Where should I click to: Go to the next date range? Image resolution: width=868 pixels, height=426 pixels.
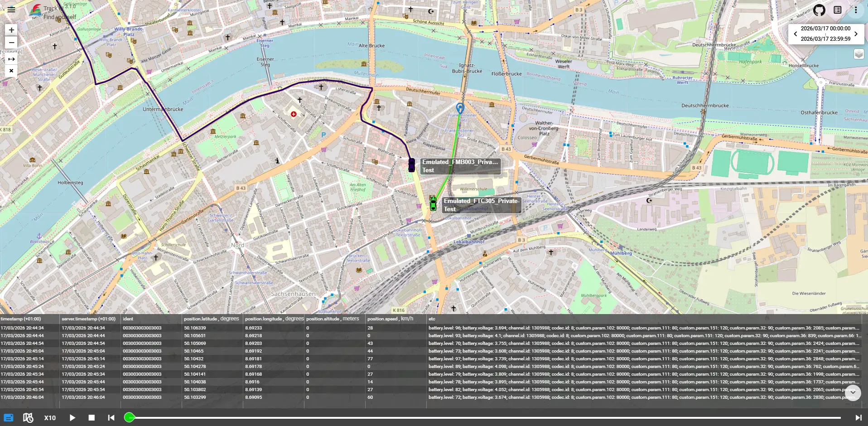click(x=856, y=34)
